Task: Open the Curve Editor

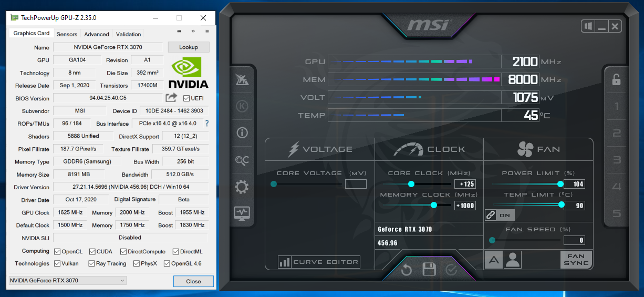Action: click(319, 262)
